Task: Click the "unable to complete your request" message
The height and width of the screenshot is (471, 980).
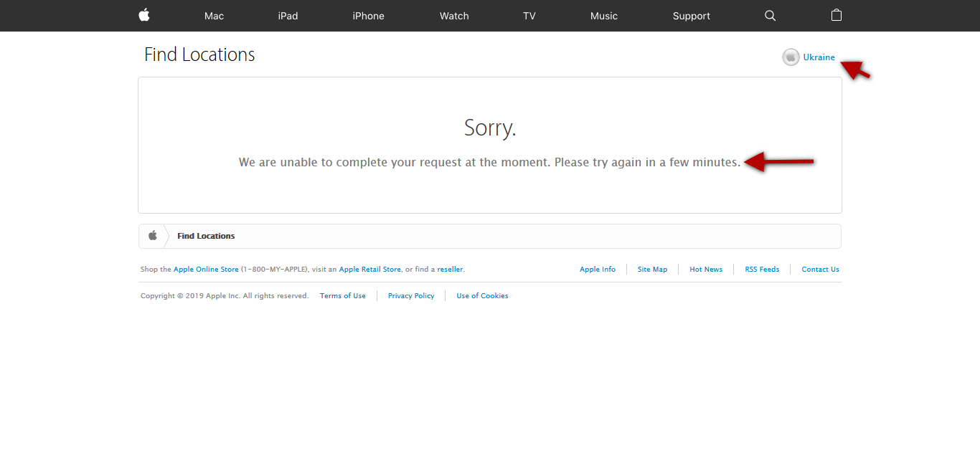Action: pyautogui.click(x=490, y=163)
